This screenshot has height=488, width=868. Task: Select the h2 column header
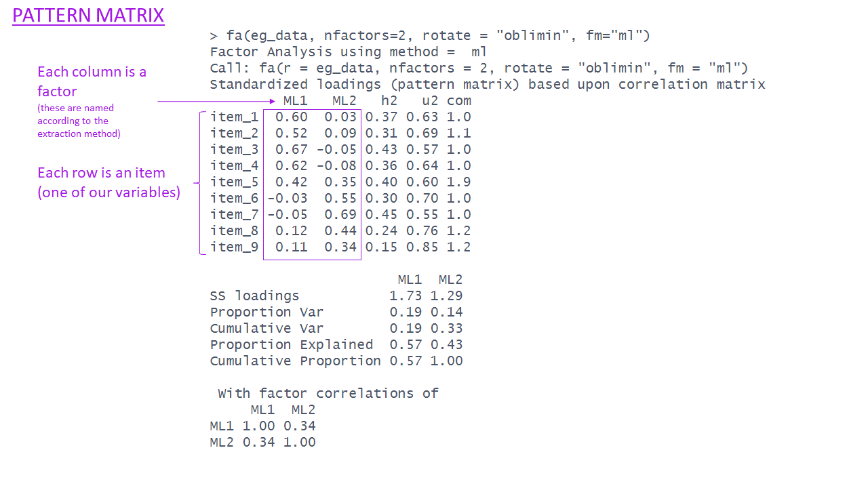pyautogui.click(x=389, y=101)
